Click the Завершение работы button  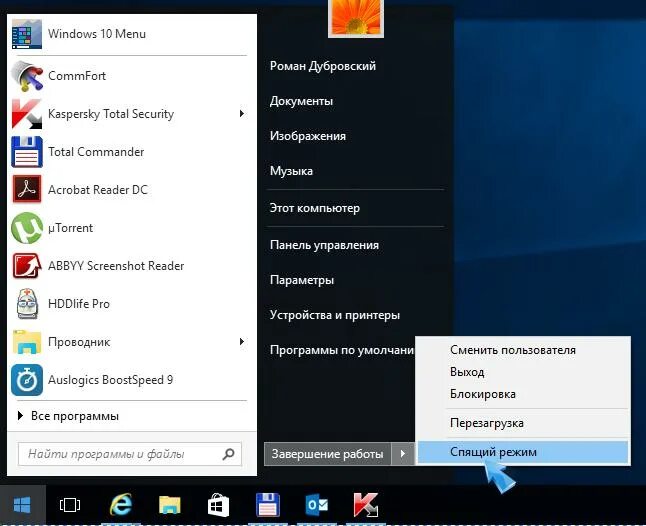click(x=327, y=454)
